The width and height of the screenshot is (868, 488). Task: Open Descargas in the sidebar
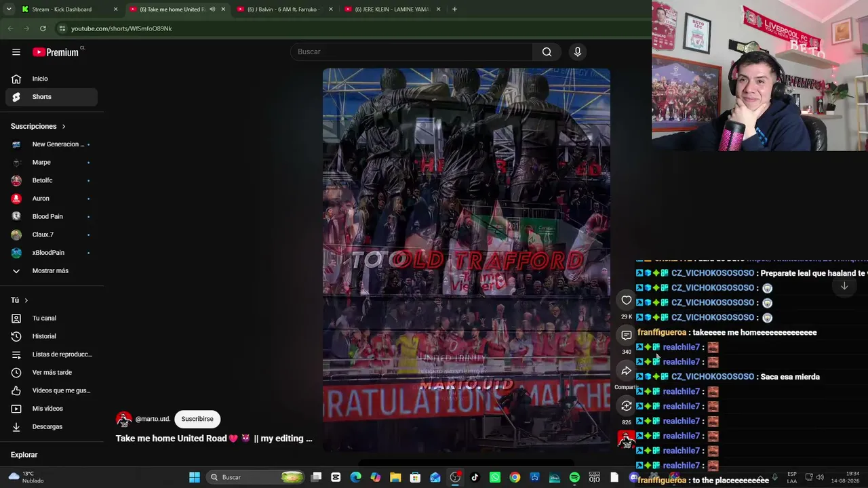tap(52, 426)
